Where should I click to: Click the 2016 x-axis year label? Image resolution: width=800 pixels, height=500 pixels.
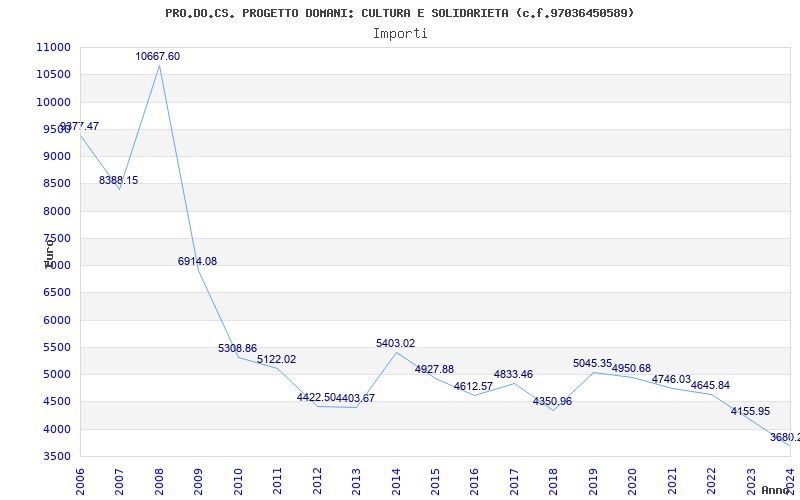(474, 481)
